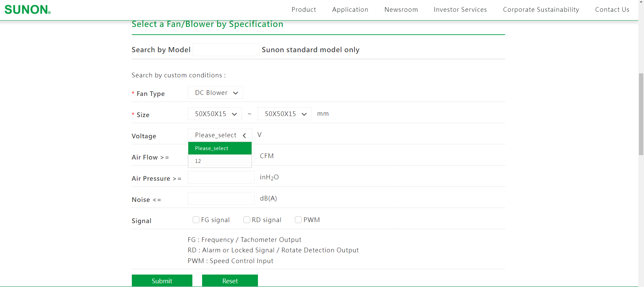Focus the Air Pressure input field
The image size is (644, 287).
click(x=221, y=177)
